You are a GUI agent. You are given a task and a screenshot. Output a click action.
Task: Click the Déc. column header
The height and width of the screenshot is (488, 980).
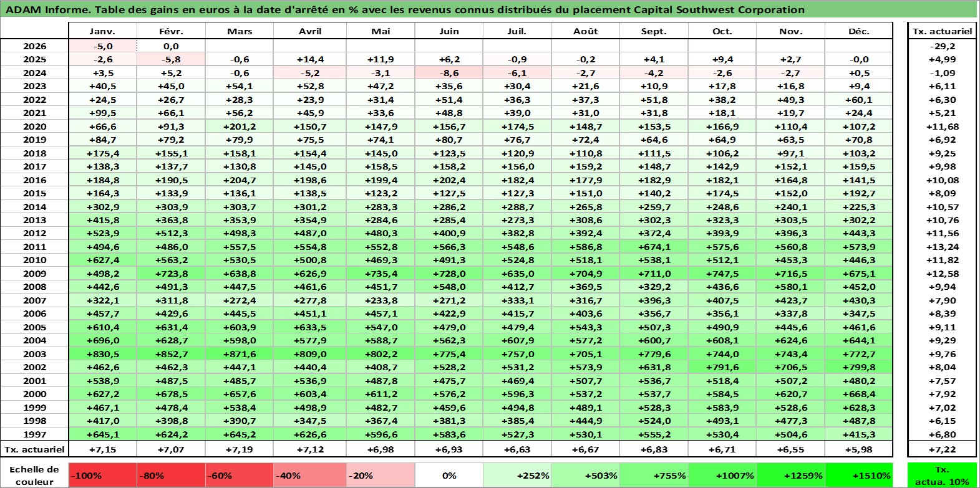pyautogui.click(x=859, y=31)
